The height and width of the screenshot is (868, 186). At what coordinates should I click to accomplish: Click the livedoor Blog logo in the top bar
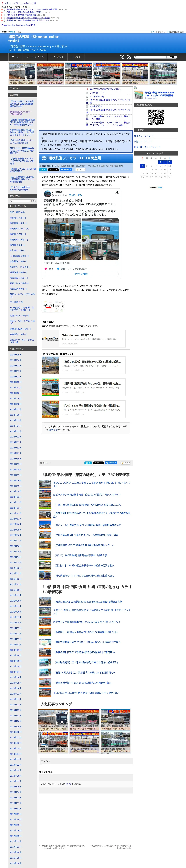(x=8, y=32)
